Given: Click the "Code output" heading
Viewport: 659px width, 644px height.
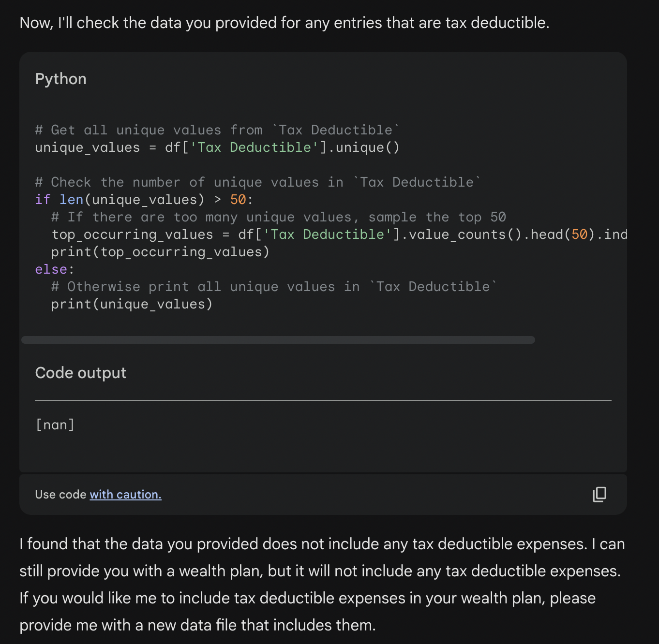Looking at the screenshot, I should click(80, 373).
